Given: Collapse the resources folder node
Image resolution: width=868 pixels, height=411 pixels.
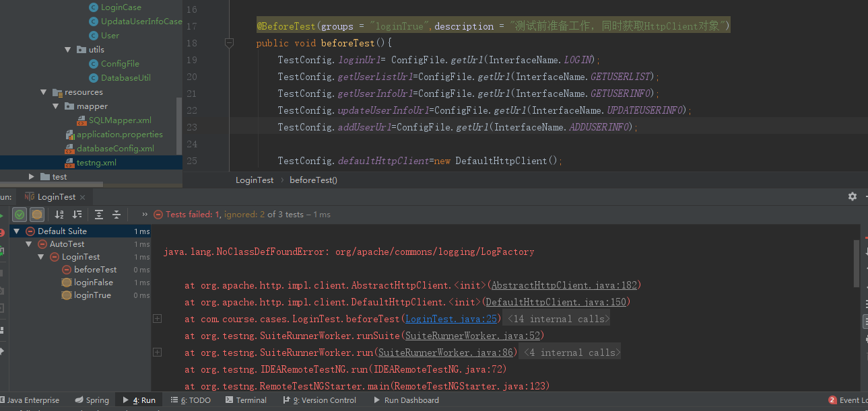Looking at the screenshot, I should pos(44,92).
